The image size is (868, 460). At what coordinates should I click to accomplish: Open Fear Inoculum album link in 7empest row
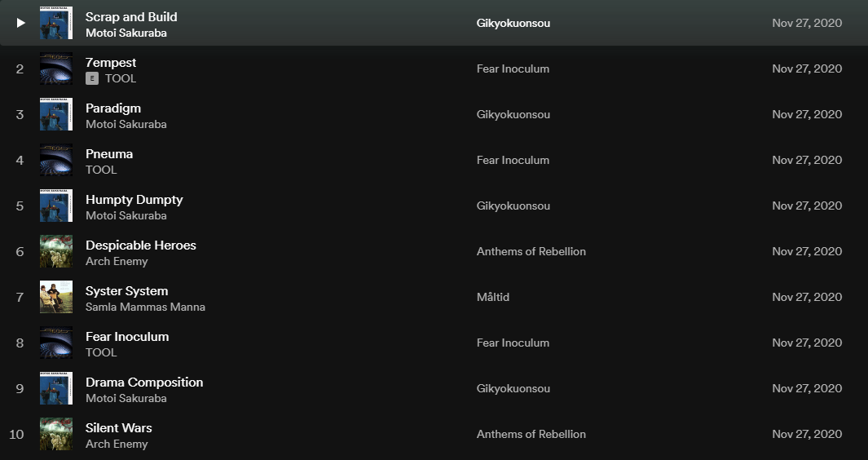point(513,69)
